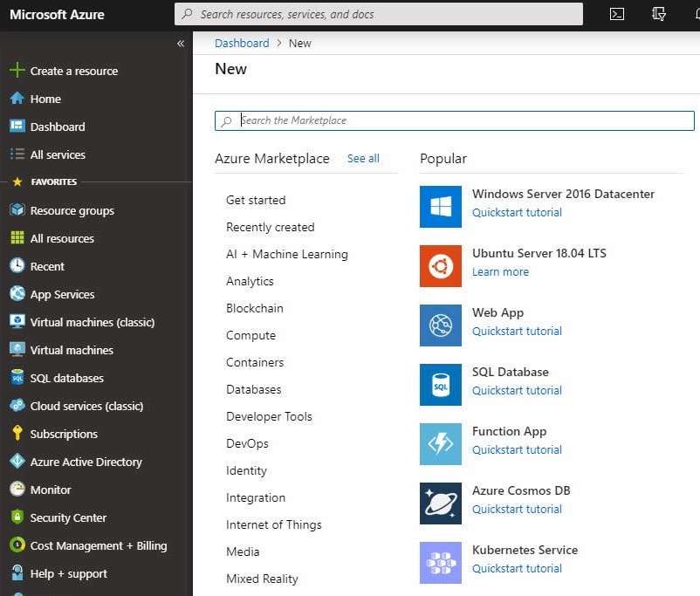This screenshot has height=596, width=700.
Task: Click the Azure Cosmos DB icon
Action: tap(441, 504)
